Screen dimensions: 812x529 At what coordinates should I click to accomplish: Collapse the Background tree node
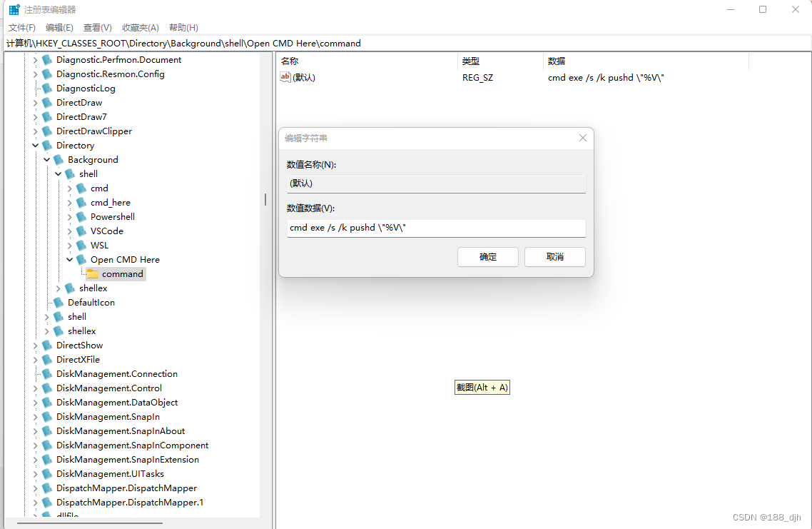point(46,160)
